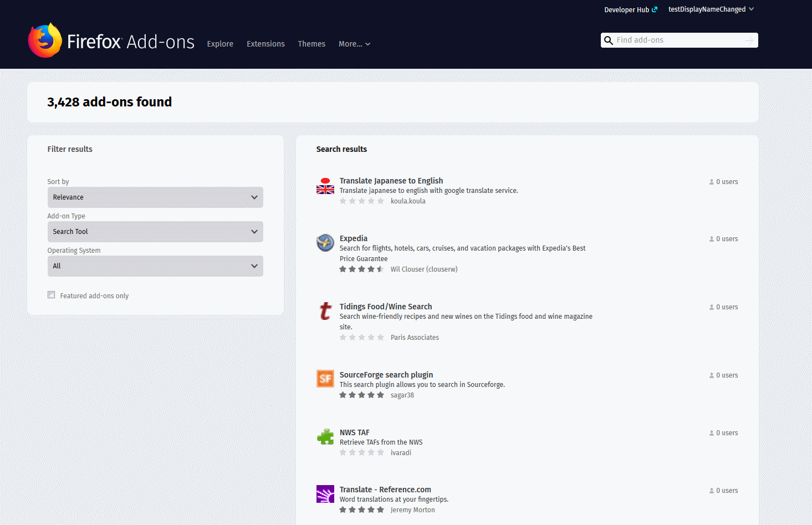Click star rating of Translate Japanese to English

coord(361,201)
